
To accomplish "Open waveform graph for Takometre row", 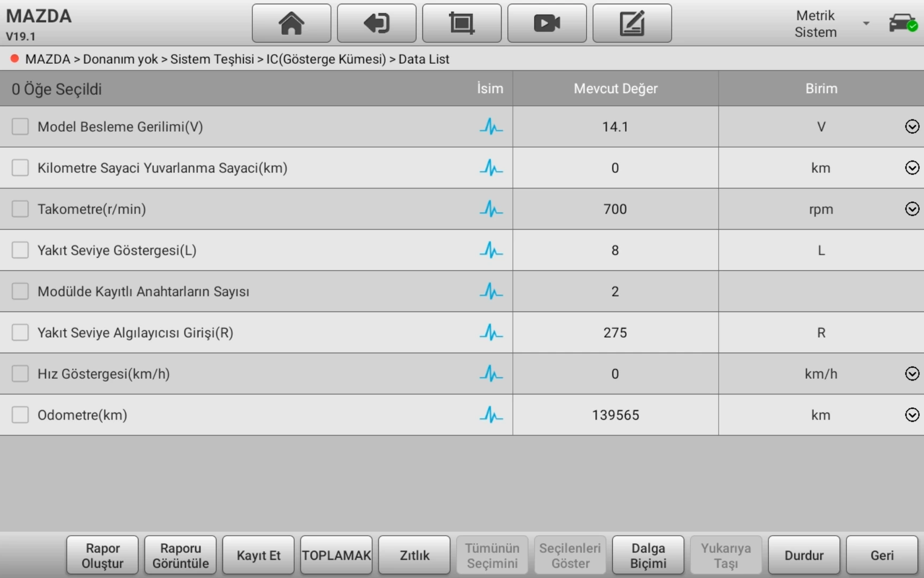I will click(491, 209).
